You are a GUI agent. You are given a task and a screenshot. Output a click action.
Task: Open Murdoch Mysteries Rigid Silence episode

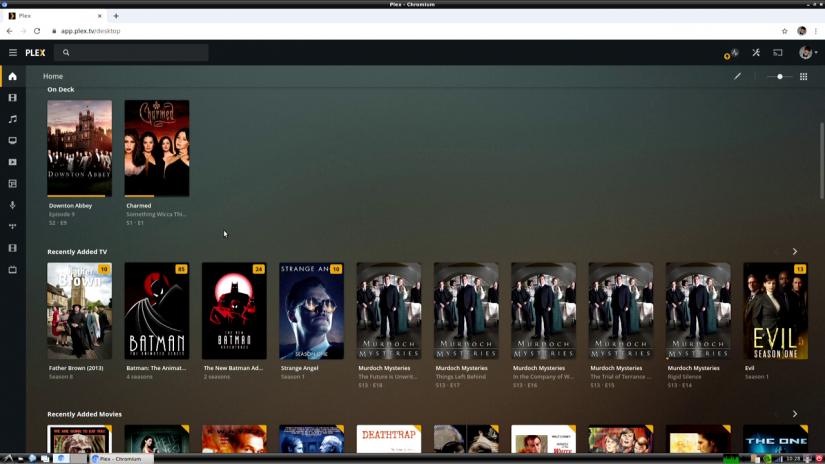click(x=698, y=310)
